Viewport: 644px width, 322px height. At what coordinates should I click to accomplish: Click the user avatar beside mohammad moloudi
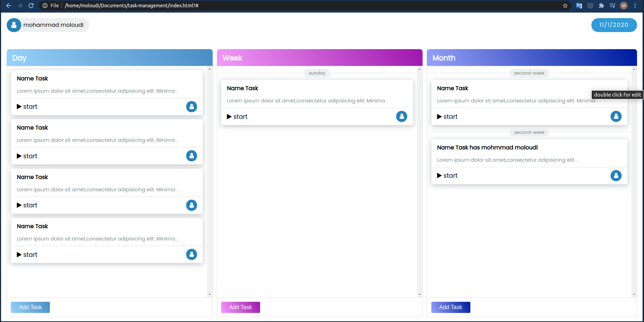pyautogui.click(x=14, y=25)
